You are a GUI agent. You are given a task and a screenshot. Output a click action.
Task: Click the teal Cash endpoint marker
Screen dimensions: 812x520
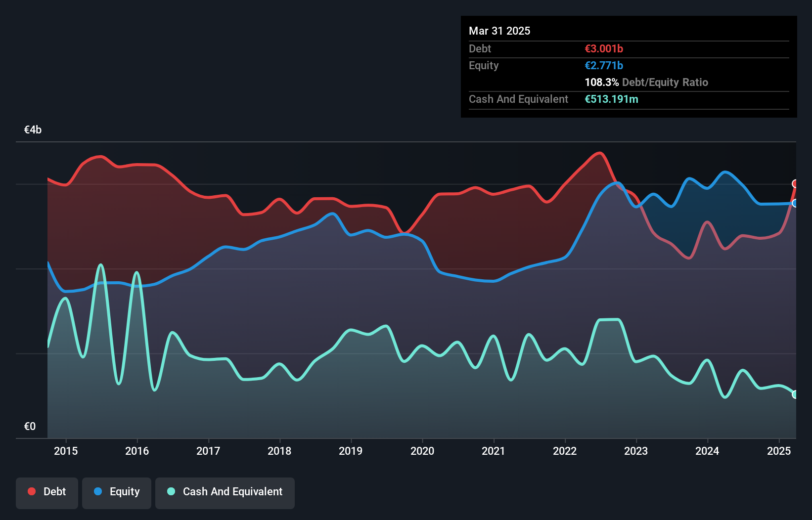(795, 394)
